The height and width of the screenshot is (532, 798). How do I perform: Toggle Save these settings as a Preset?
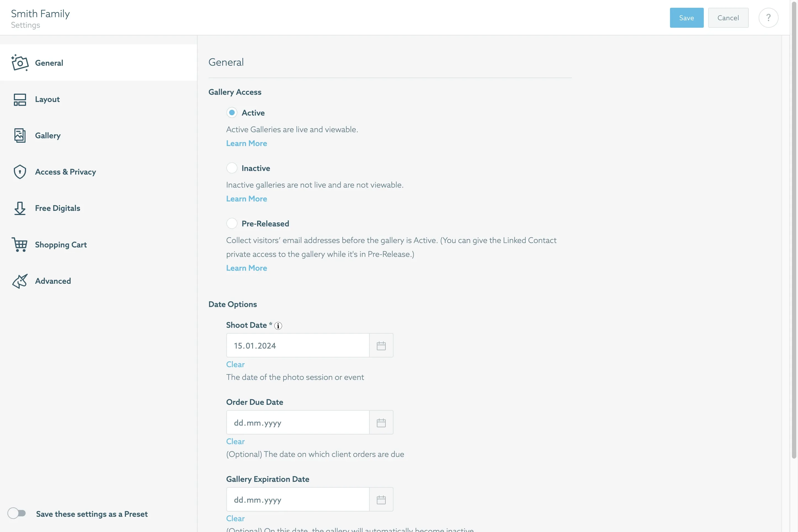tap(17, 513)
